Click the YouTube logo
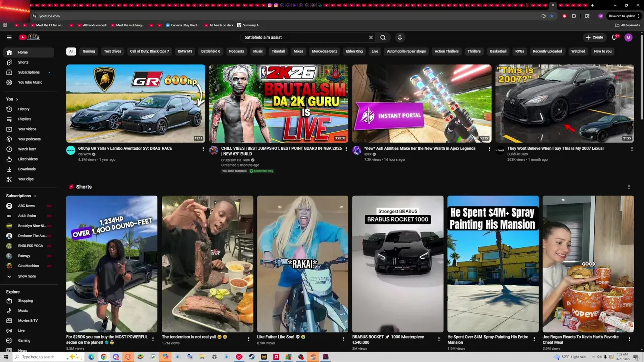The width and height of the screenshot is (644, 362). pos(29,37)
